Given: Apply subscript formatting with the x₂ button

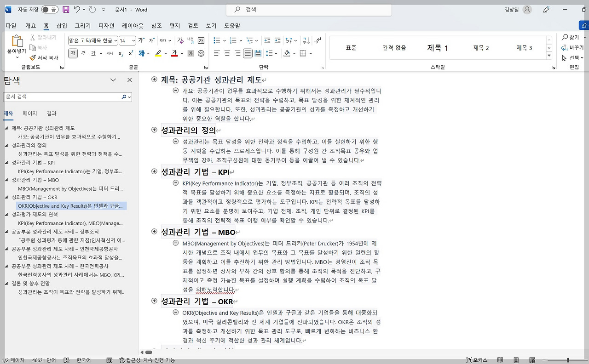Looking at the screenshot, I should point(121,53).
